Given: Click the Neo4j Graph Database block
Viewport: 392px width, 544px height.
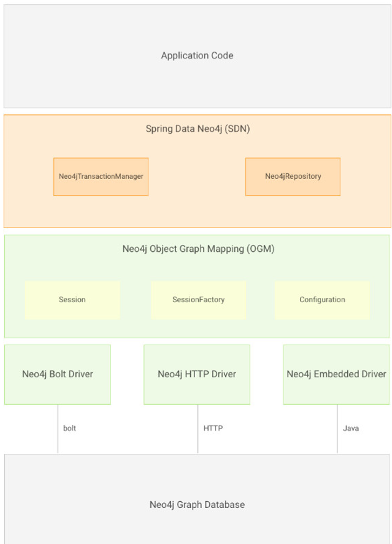Looking at the screenshot, I should click(x=197, y=500).
